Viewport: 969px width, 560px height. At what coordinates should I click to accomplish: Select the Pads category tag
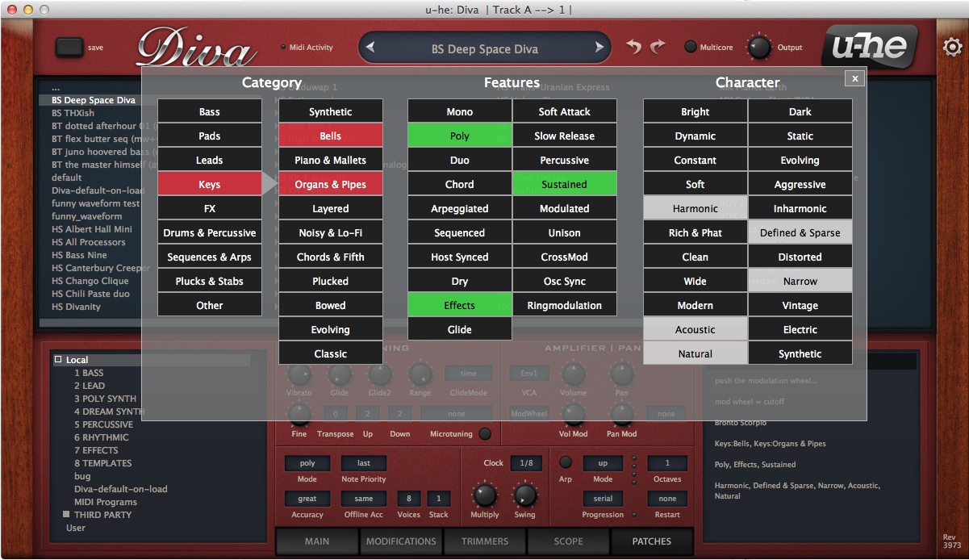coord(210,136)
